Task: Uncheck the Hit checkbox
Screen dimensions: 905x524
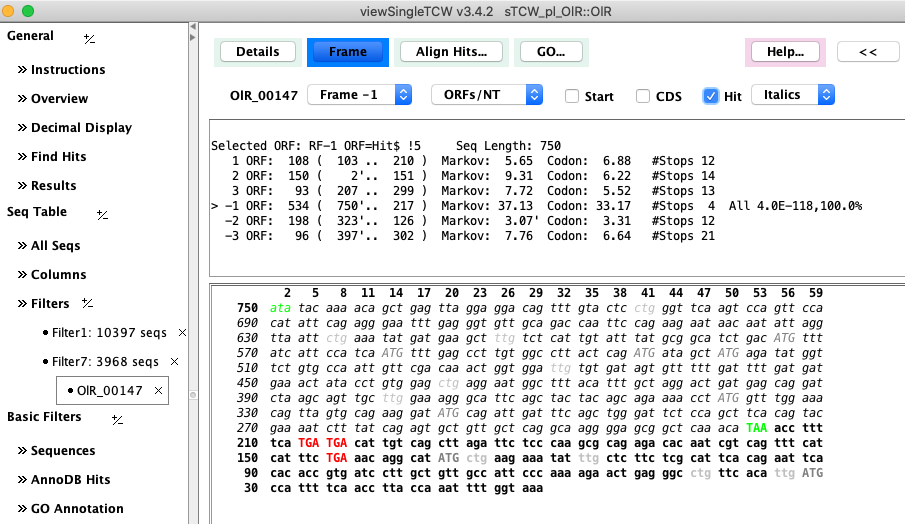Action: (711, 96)
